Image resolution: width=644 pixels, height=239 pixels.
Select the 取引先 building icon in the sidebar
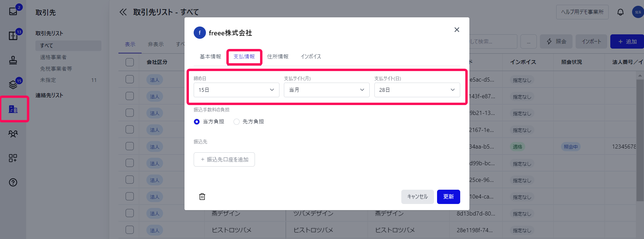click(x=13, y=109)
